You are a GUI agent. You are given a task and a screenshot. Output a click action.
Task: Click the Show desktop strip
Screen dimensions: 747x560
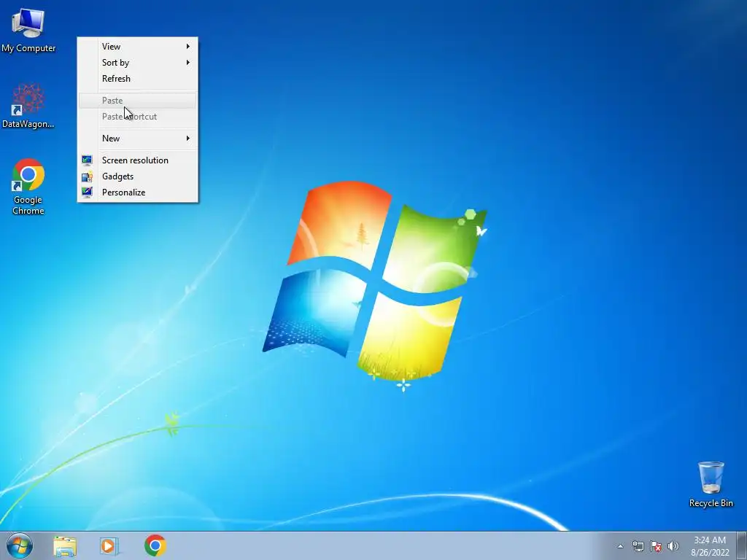(742, 545)
